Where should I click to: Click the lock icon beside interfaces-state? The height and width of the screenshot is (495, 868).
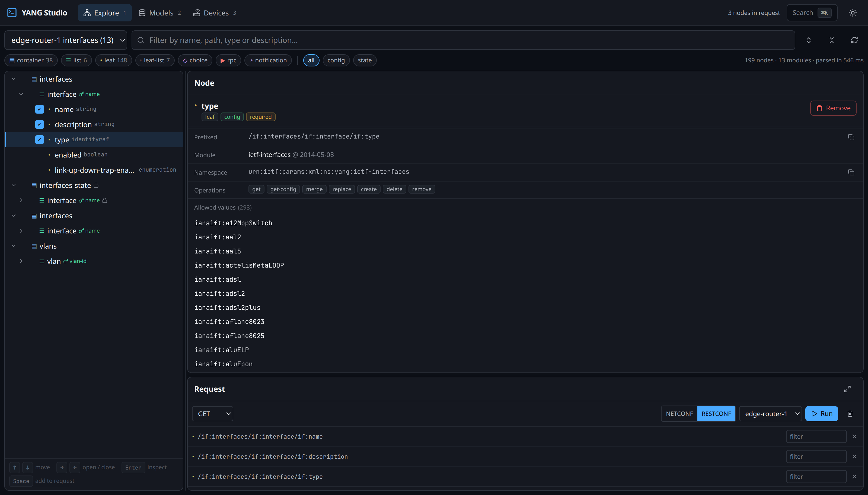coord(96,185)
